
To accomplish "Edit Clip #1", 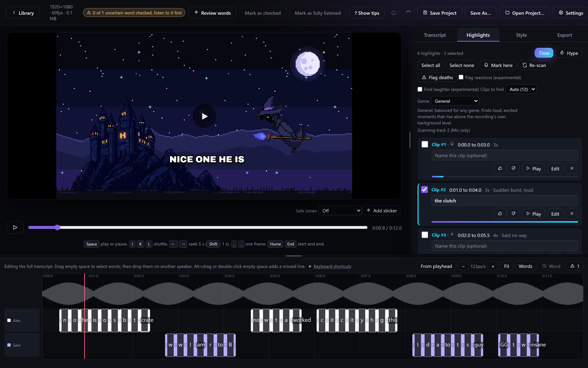I will [x=555, y=168].
